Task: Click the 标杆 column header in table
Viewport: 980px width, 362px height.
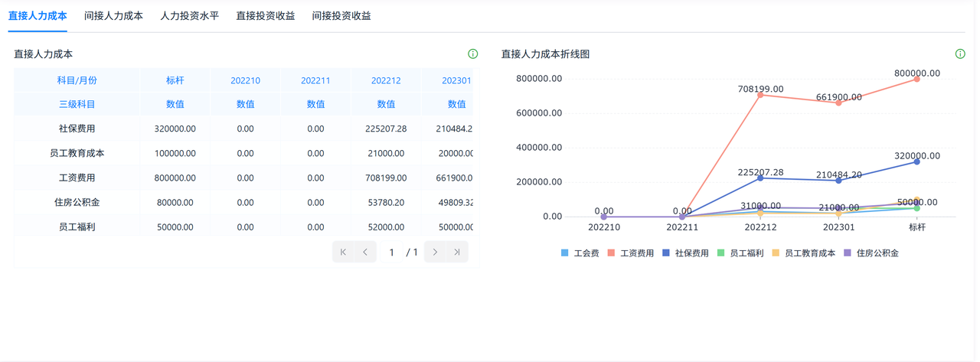Action: point(175,80)
